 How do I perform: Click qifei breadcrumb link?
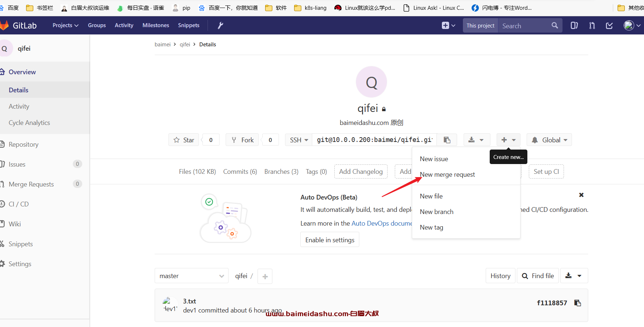pos(185,45)
